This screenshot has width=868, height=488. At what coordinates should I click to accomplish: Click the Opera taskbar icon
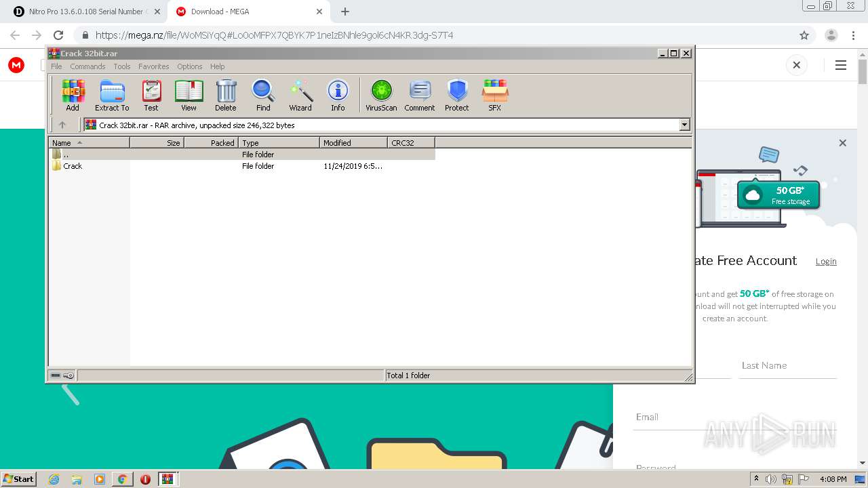click(x=145, y=479)
